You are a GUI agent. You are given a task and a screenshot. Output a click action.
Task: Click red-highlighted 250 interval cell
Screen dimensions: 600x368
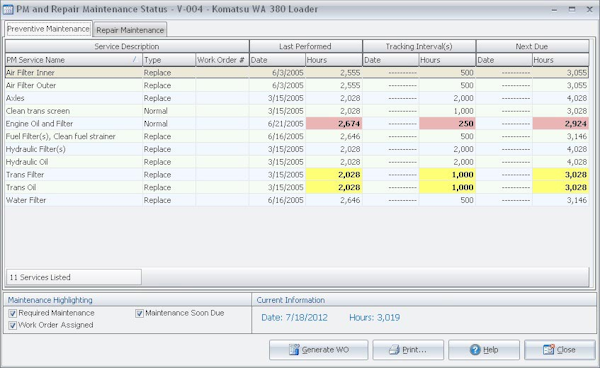(x=447, y=124)
